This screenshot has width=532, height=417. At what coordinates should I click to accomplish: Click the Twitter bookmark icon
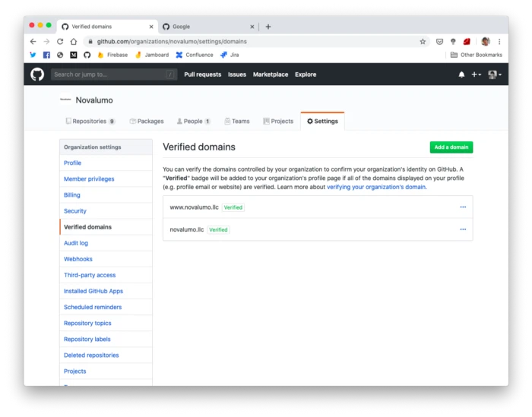(x=33, y=55)
